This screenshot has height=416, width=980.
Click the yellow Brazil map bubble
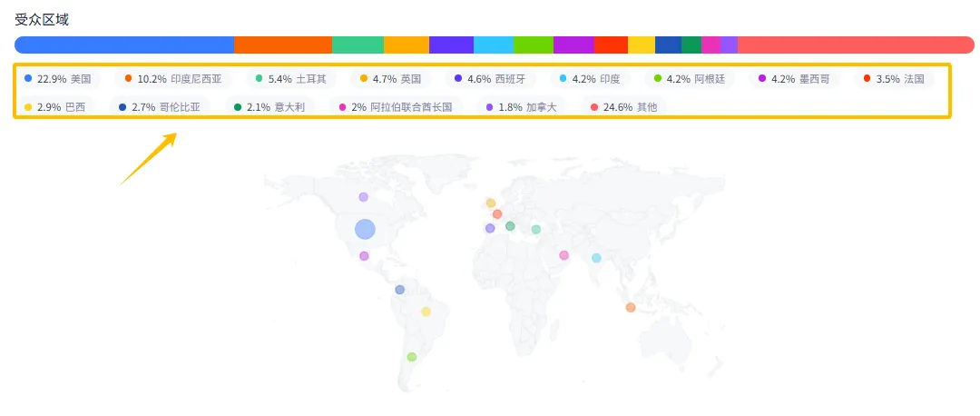click(426, 312)
